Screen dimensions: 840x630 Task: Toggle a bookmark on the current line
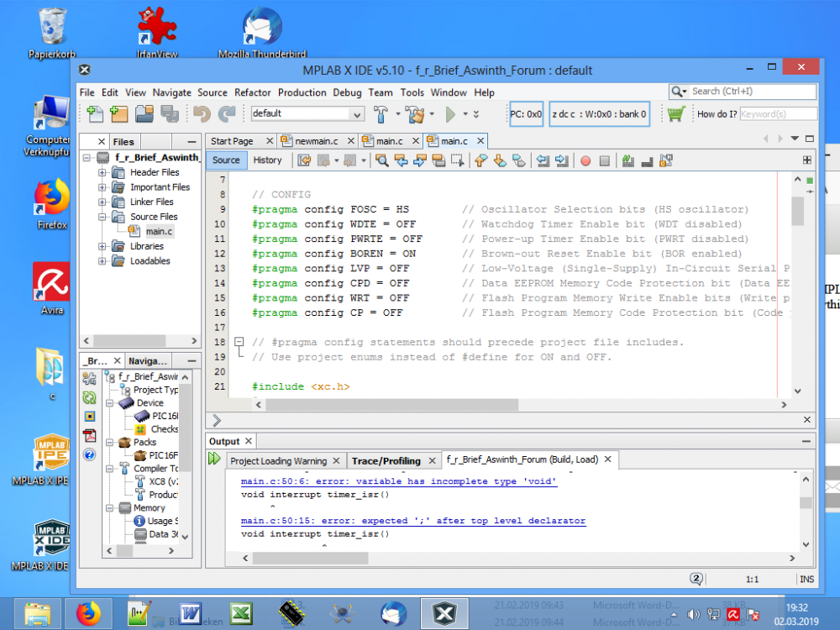(x=517, y=160)
